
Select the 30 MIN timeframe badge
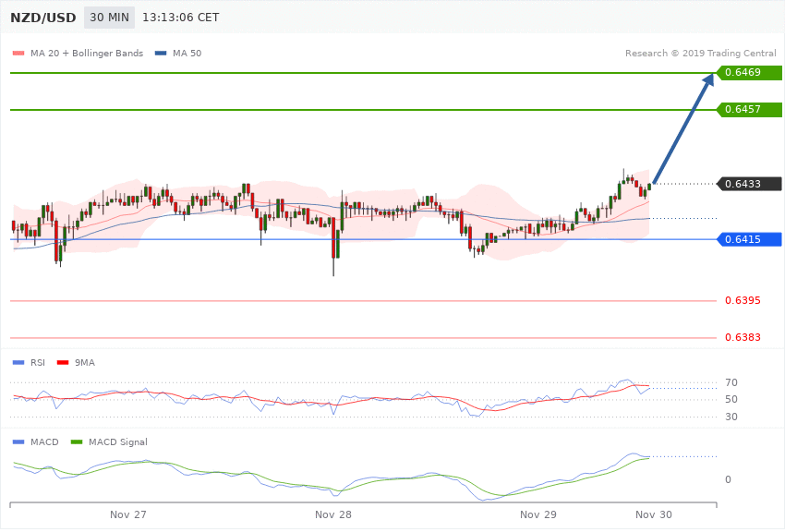109,18
